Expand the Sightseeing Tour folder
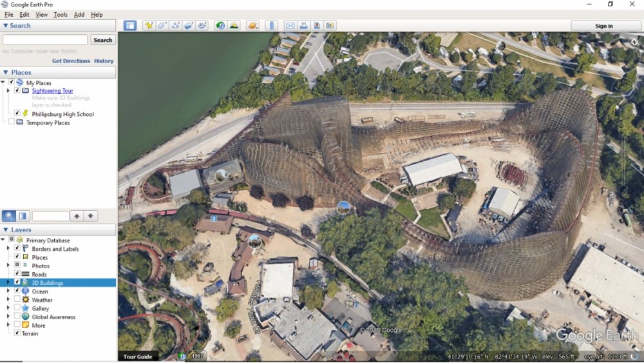This screenshot has width=644, height=363. [8, 91]
